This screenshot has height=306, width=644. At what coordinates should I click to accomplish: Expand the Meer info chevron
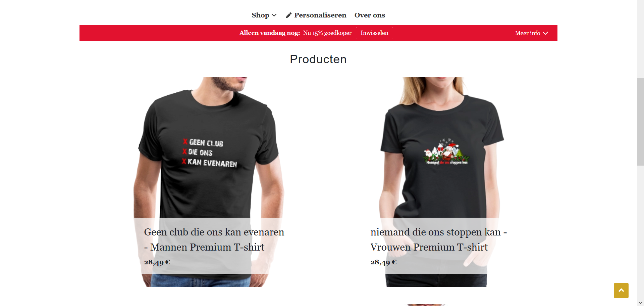click(545, 33)
